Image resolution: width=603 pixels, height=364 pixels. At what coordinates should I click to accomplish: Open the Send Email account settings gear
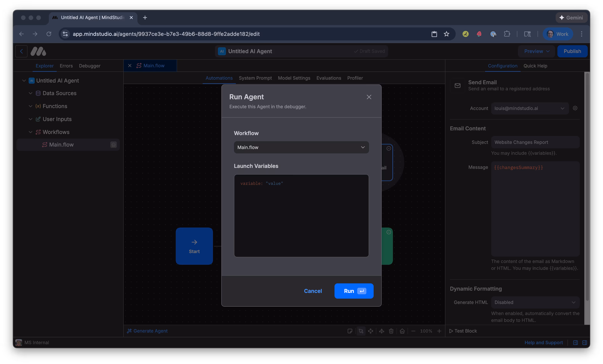575,108
